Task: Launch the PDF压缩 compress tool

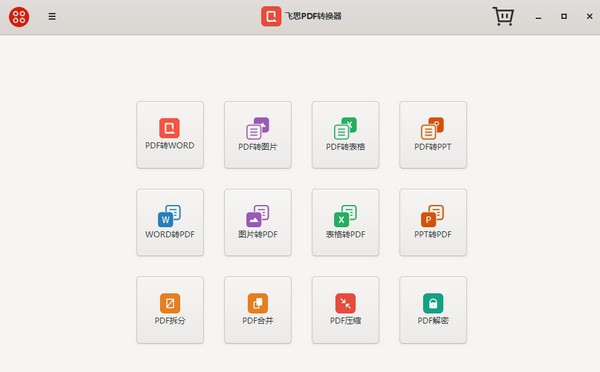Action: click(x=345, y=310)
